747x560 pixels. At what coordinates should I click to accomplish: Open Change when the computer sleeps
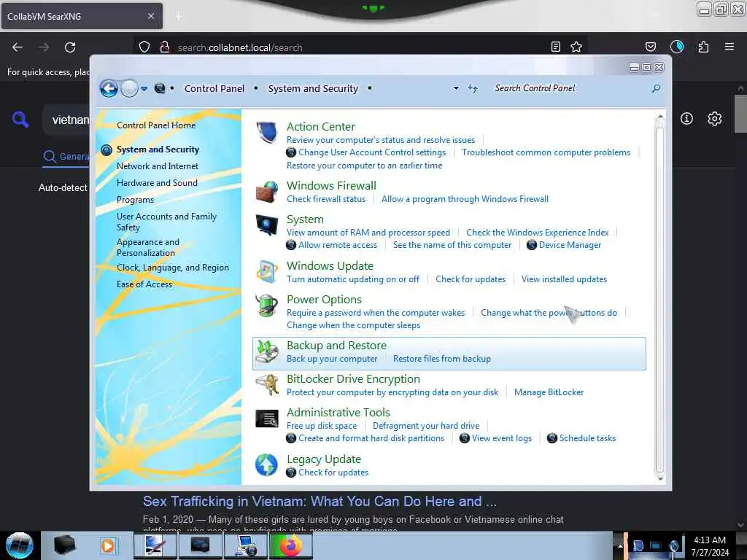[x=353, y=325]
